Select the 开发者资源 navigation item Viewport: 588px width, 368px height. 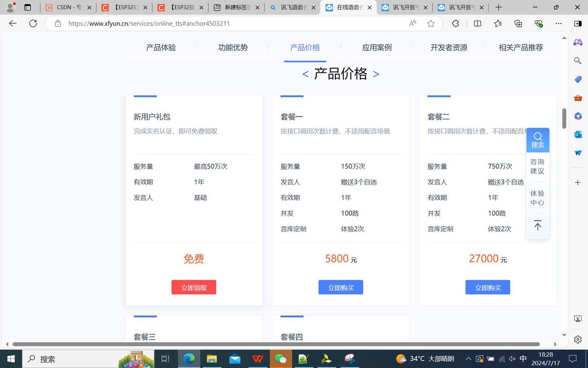click(x=449, y=48)
